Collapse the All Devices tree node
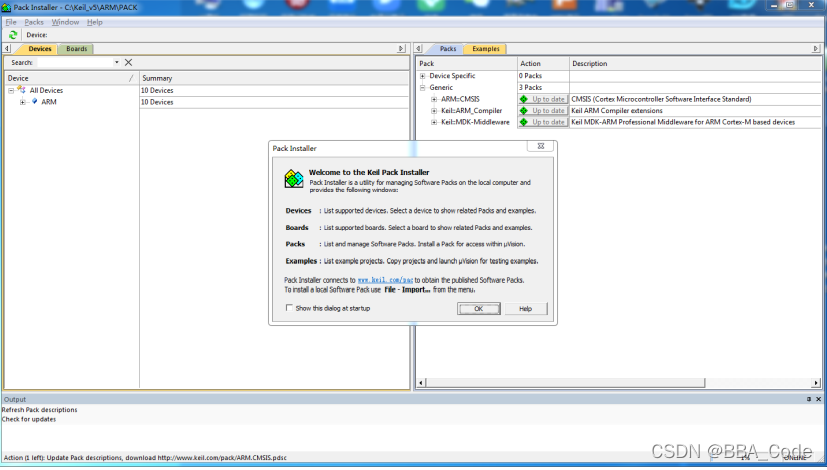The height and width of the screenshot is (470, 827). [x=11, y=91]
